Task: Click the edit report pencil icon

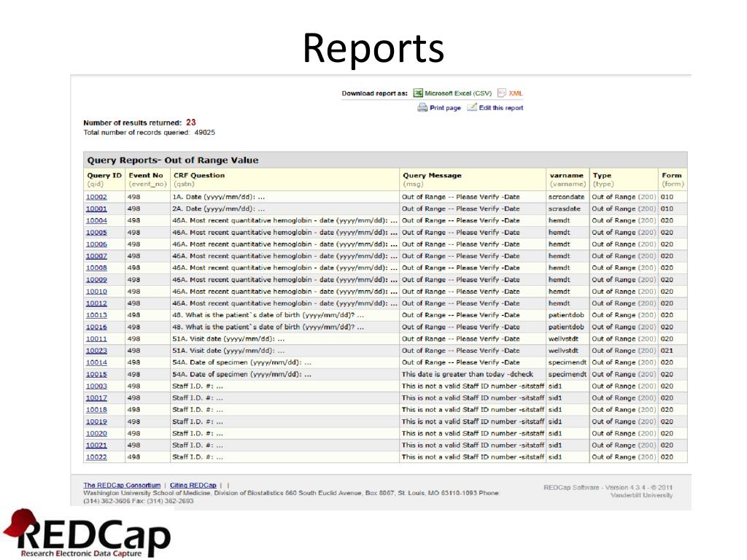Action: 472,107
